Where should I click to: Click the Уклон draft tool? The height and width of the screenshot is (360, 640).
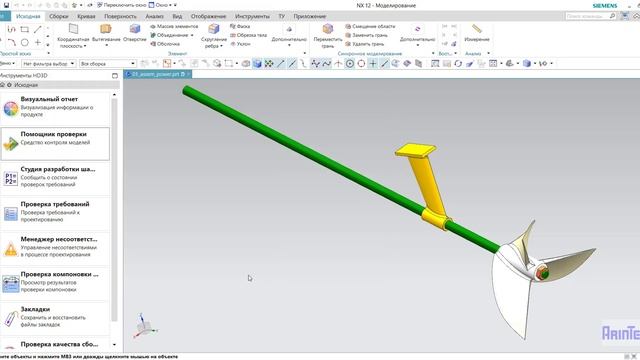[x=240, y=44]
